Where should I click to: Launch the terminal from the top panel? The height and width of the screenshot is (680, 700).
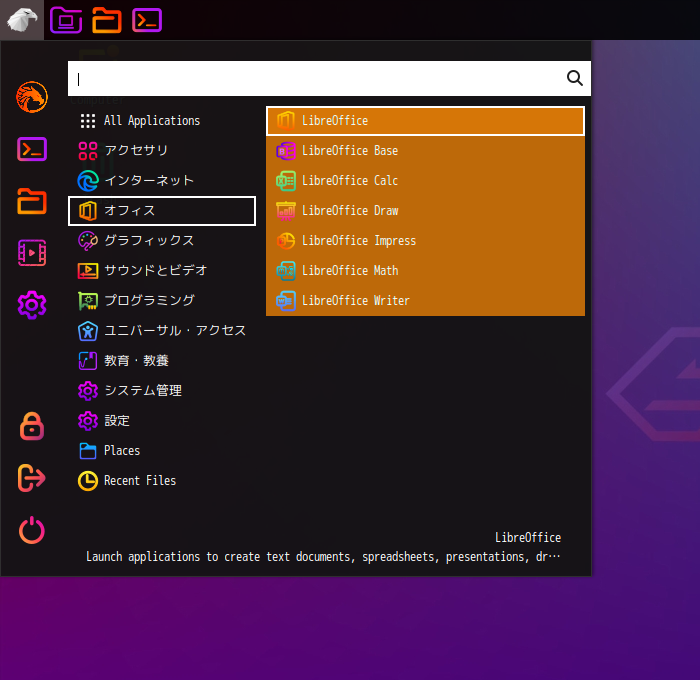(147, 20)
